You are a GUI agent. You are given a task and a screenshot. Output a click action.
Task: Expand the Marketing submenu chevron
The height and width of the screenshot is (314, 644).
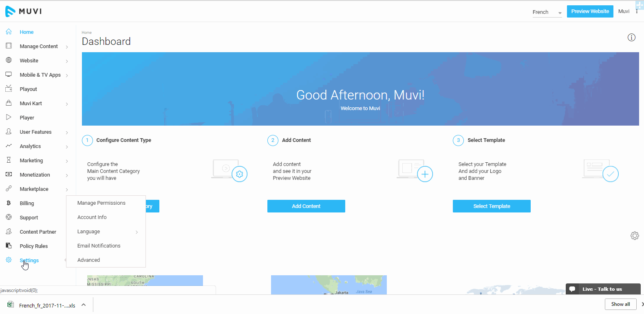point(67,161)
